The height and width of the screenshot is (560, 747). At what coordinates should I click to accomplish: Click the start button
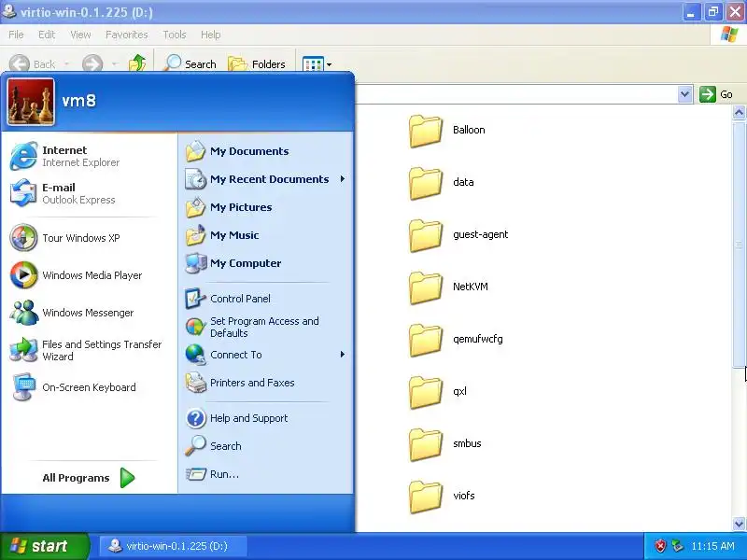tap(44, 546)
